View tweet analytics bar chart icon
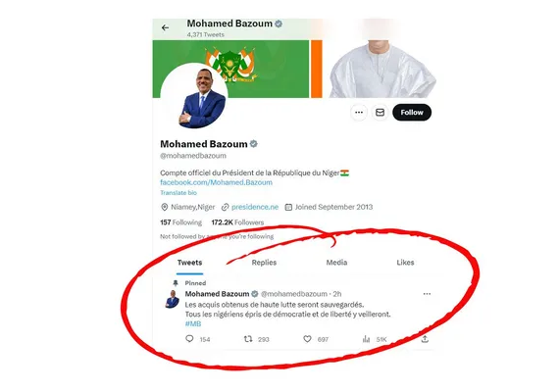Screen dimensions: 559x392 [x=366, y=339]
